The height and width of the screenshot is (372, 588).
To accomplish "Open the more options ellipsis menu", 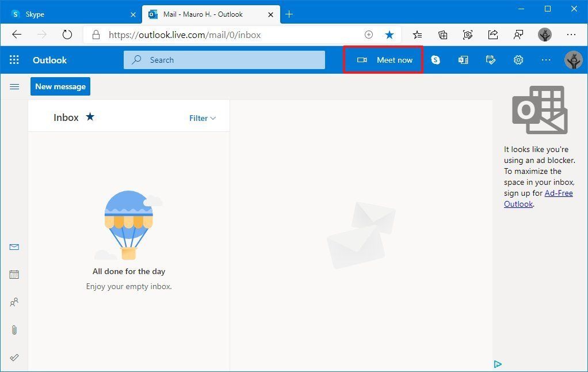I will [x=545, y=59].
